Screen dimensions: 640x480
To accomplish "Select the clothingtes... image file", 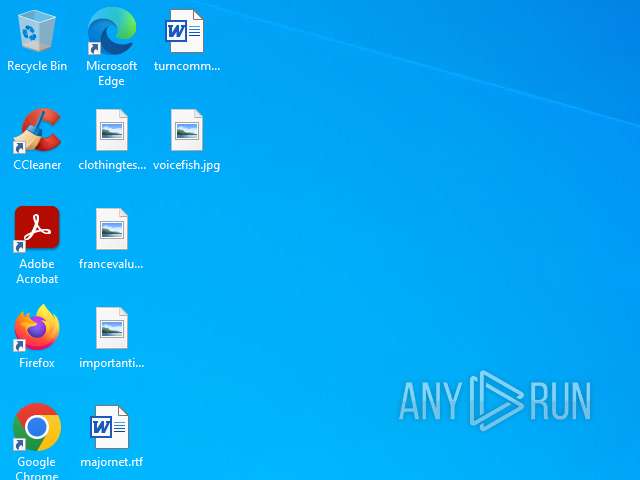I will pyautogui.click(x=111, y=130).
